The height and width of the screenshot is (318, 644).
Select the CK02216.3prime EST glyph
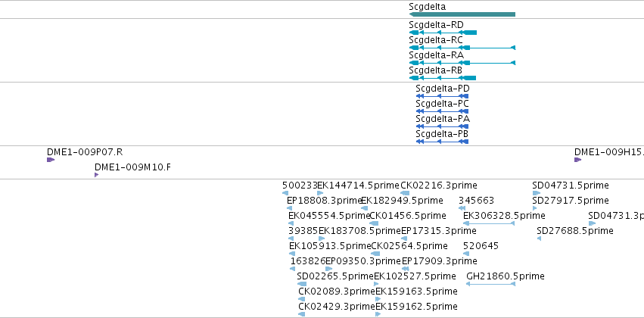click(405, 193)
